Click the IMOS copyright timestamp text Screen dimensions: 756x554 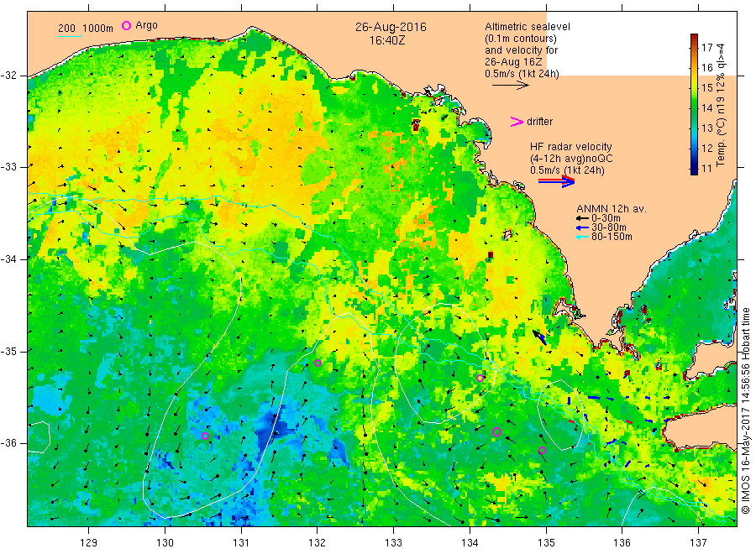(x=745, y=410)
